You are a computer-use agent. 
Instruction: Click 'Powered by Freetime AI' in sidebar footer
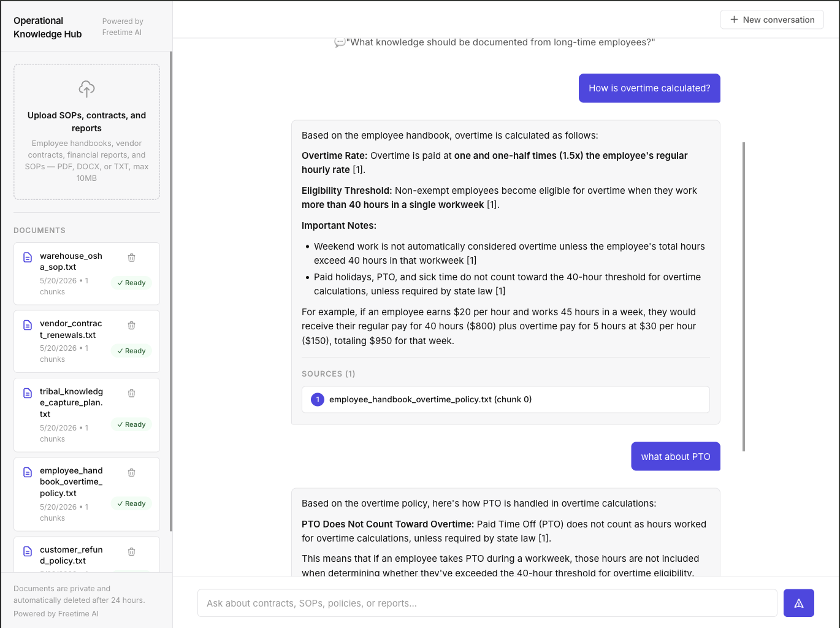(x=56, y=614)
